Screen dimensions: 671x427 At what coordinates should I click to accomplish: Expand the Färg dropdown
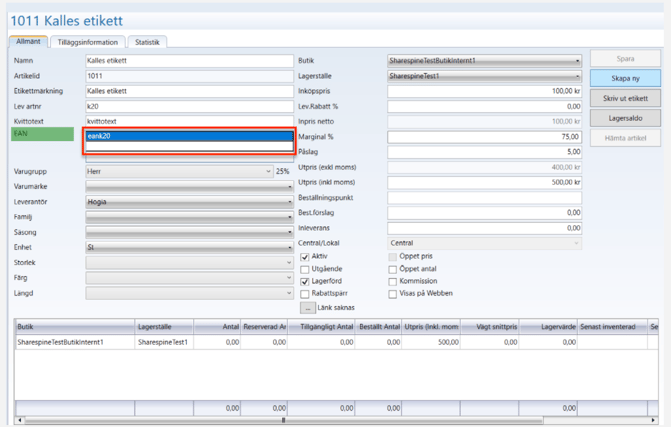[x=189, y=278]
